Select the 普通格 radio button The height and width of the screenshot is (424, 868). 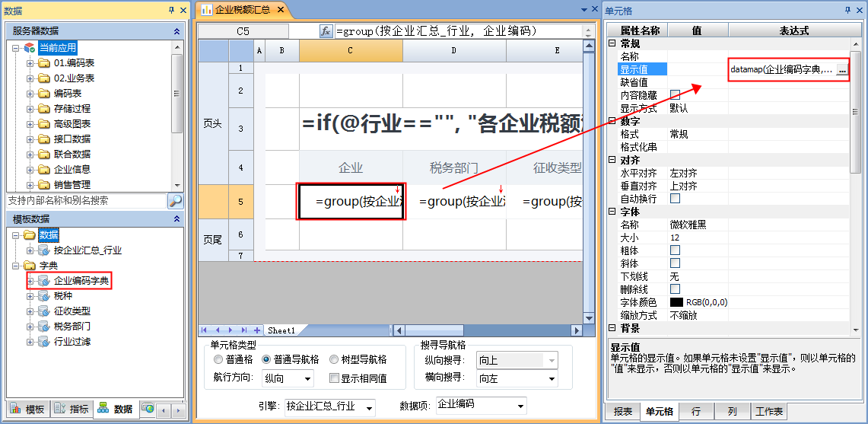point(218,359)
